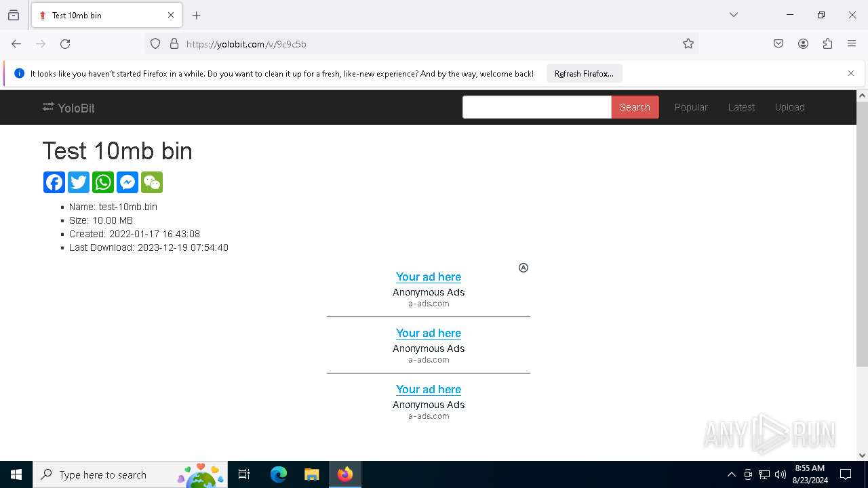
Task: Click scrollbar up arrow
Action: pos(862,96)
